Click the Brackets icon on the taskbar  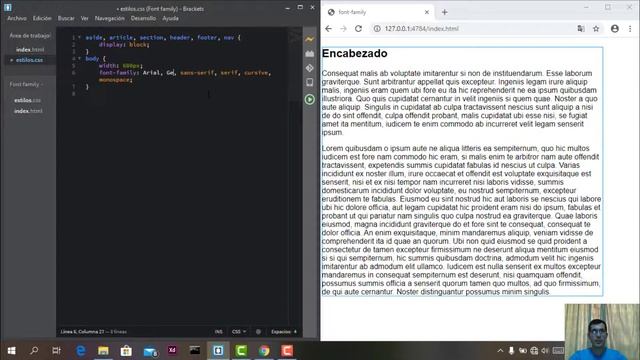tap(218, 351)
